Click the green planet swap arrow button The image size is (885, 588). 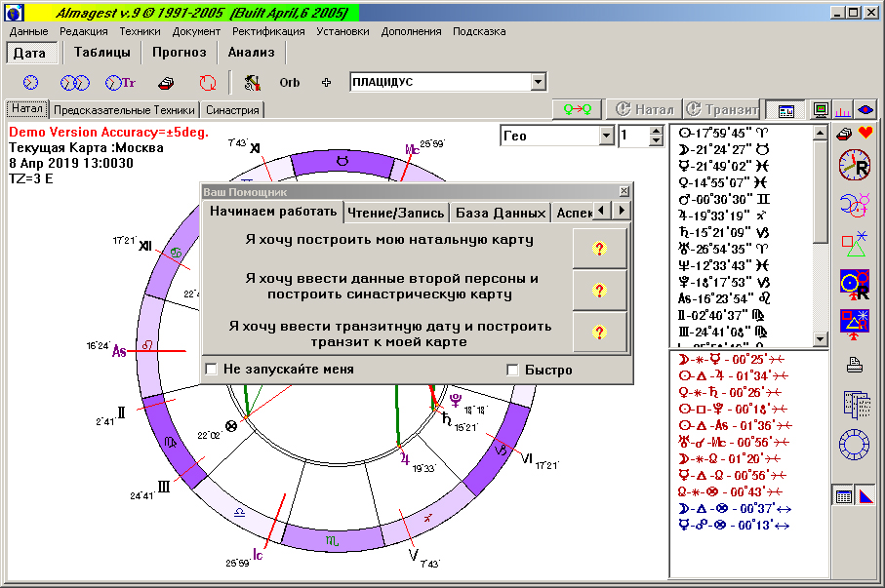[x=577, y=109]
